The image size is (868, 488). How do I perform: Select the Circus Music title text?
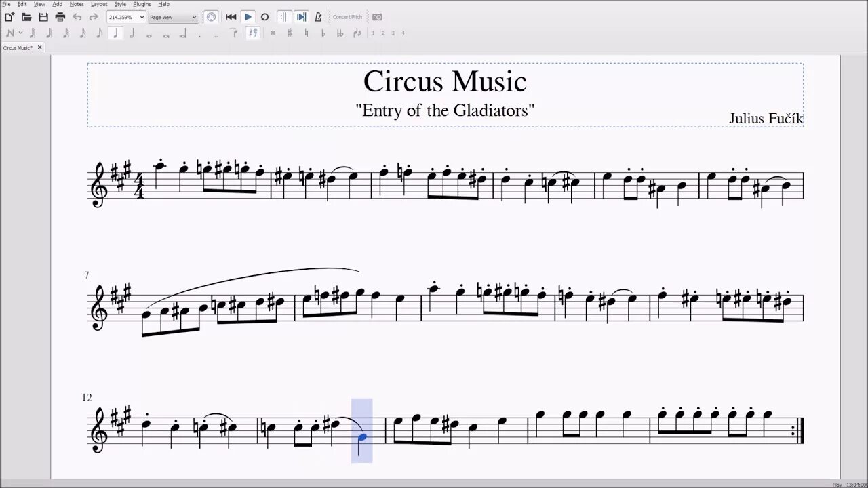click(x=445, y=81)
